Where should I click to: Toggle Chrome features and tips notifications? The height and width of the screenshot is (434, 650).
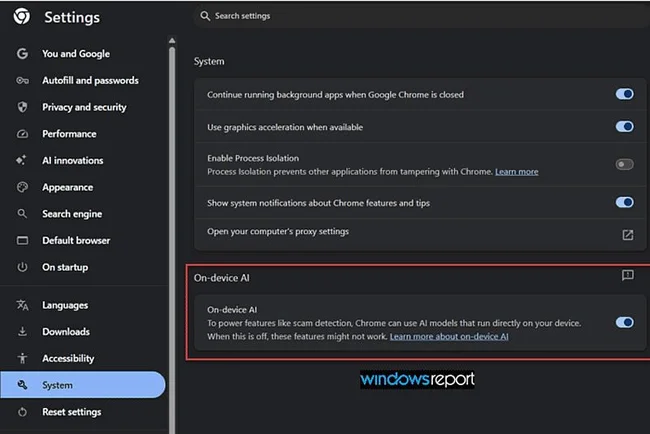[624, 202]
